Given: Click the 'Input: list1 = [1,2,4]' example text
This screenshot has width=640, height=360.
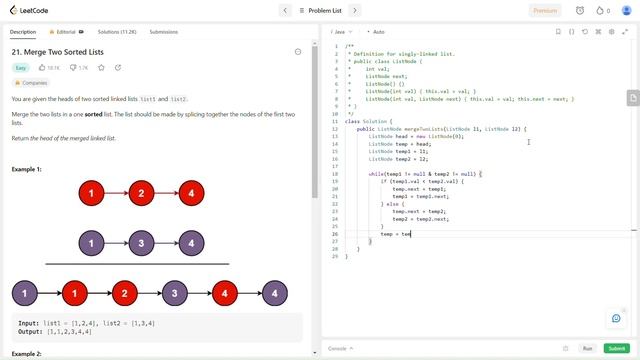Looking at the screenshot, I should (x=87, y=323).
